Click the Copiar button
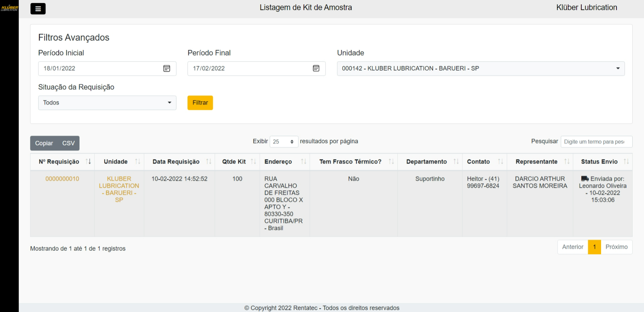This screenshot has width=644, height=312. [x=44, y=143]
